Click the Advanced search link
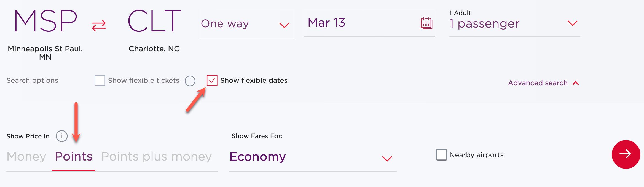644x187 pixels. click(538, 82)
